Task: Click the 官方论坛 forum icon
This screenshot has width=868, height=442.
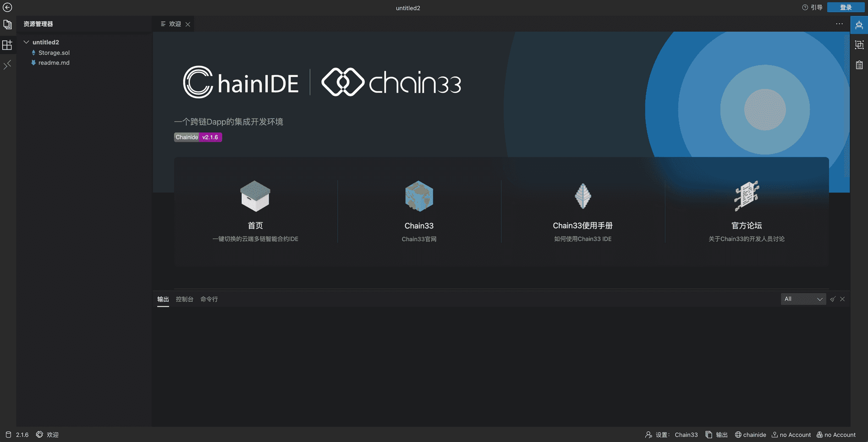Action: click(747, 196)
